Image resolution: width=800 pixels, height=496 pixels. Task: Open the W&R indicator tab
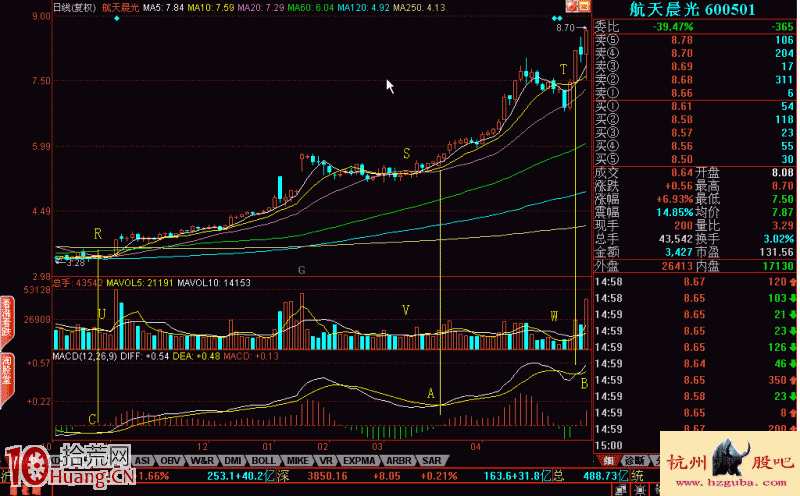(x=202, y=460)
